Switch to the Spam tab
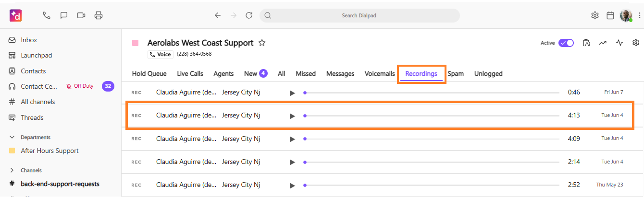 coord(456,73)
